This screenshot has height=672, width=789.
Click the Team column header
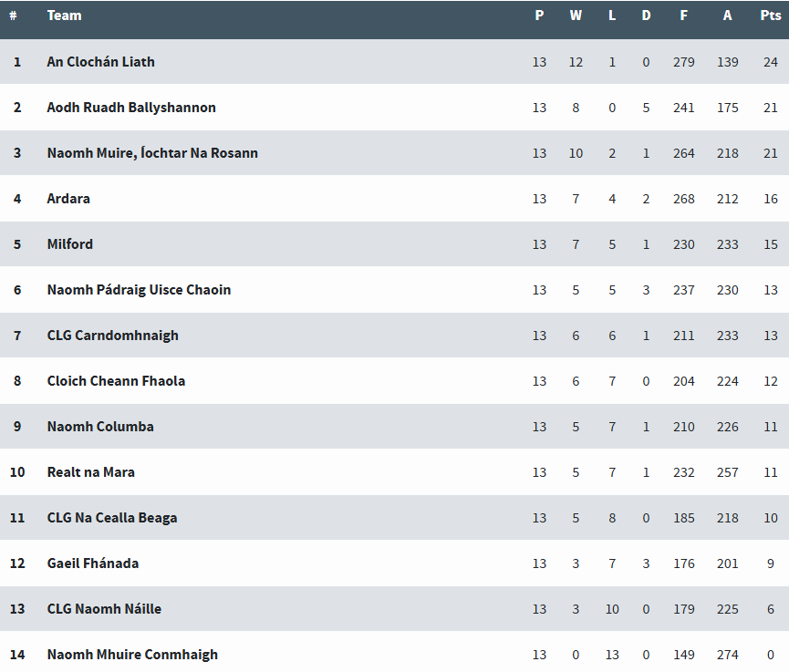[x=64, y=16]
